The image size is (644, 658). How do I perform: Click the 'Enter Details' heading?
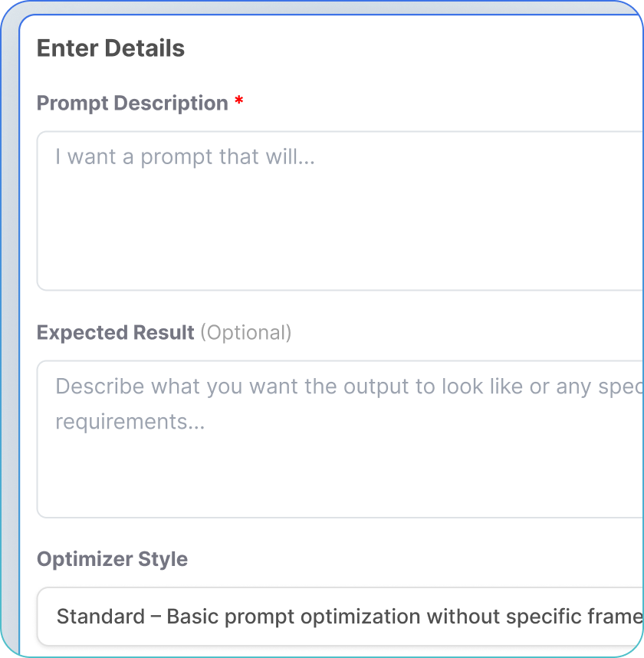click(x=110, y=48)
